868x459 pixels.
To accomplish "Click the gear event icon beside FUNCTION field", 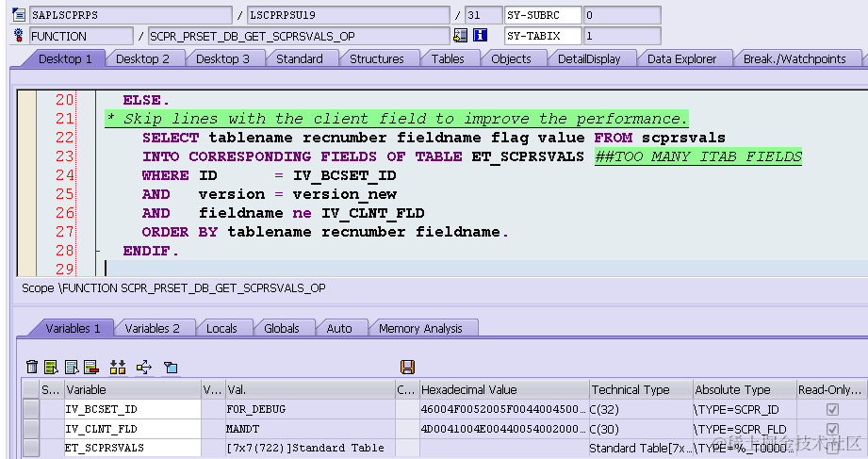I will click(19, 36).
